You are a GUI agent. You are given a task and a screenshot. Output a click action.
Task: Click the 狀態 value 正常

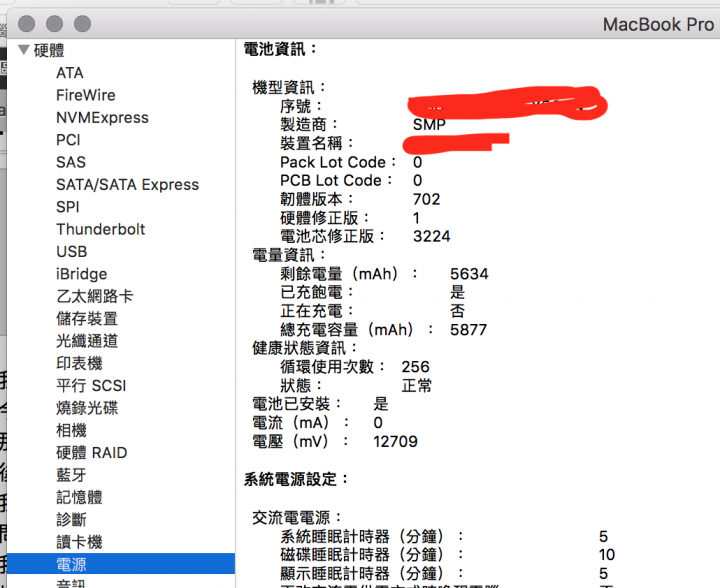416,386
